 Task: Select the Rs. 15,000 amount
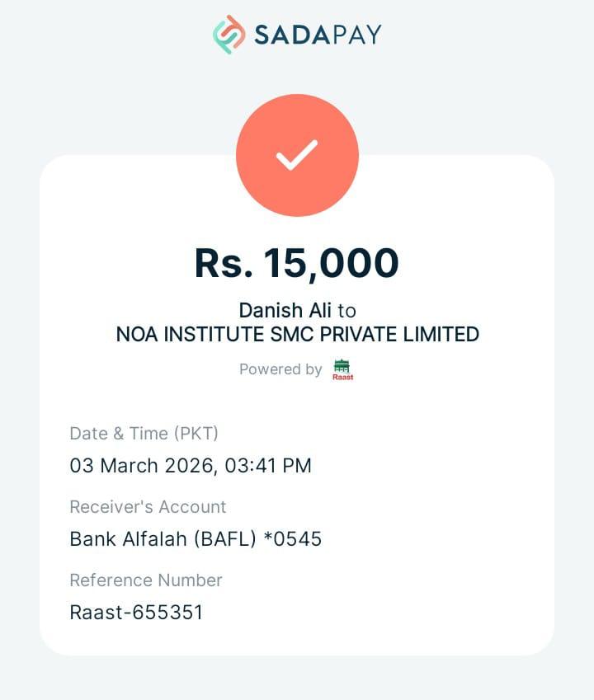[297, 263]
